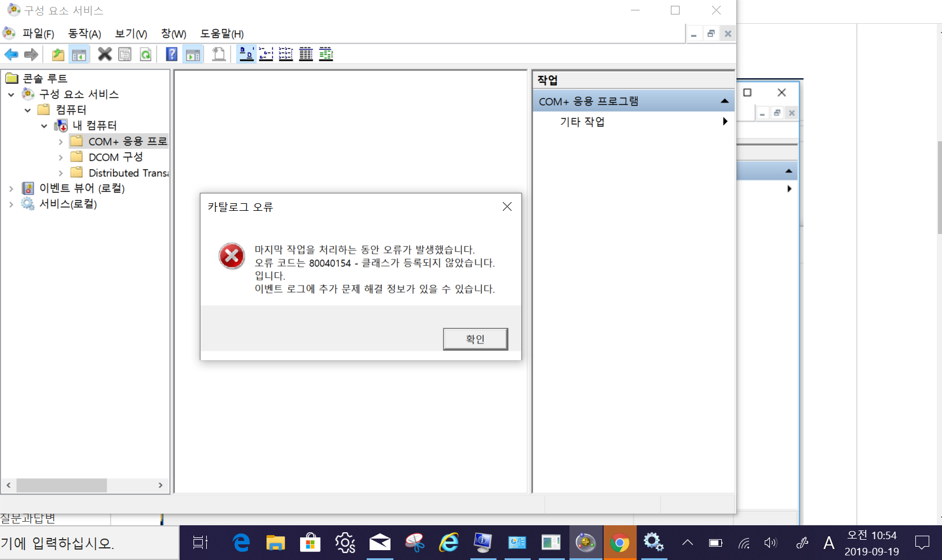Image resolution: width=942 pixels, height=560 pixels.
Task: Open volume control in system tray
Action: (771, 543)
